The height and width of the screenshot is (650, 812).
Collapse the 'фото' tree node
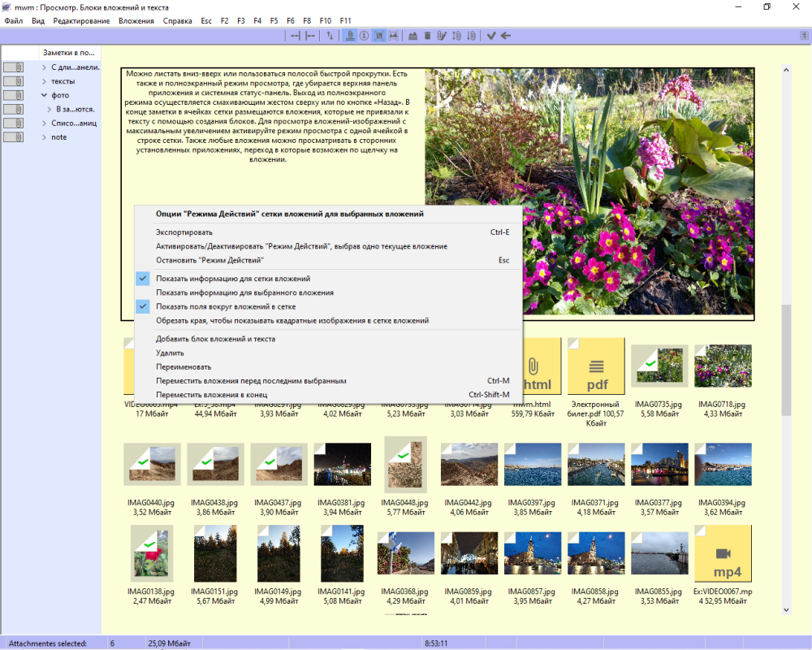click(x=45, y=95)
